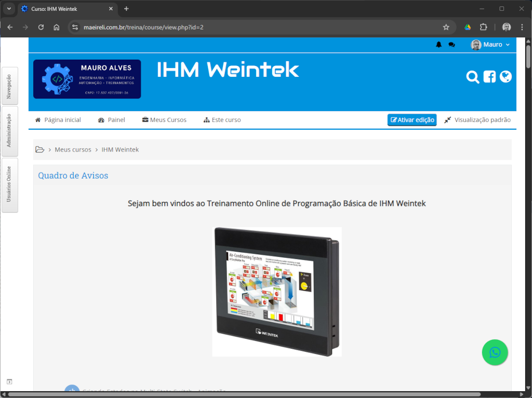This screenshot has width=532, height=398.
Task: Expand the Mauro user menu arrow
Action: coord(508,45)
